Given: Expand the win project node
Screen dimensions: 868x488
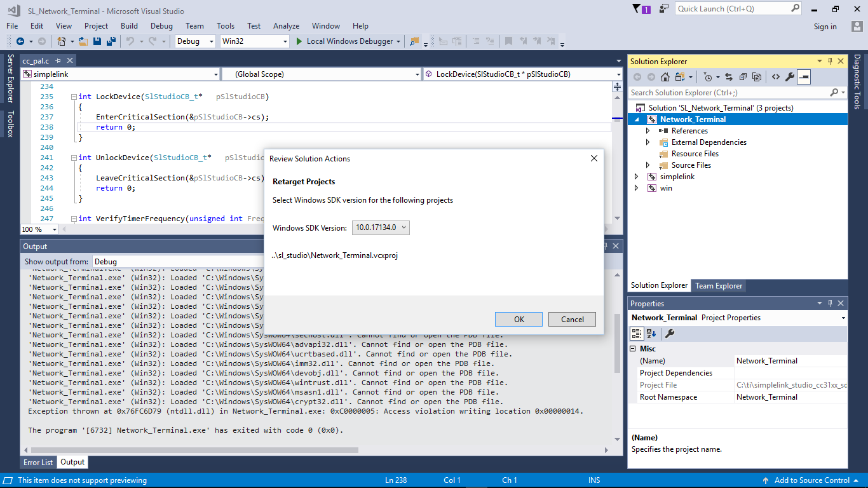Looking at the screenshot, I should click(x=637, y=188).
